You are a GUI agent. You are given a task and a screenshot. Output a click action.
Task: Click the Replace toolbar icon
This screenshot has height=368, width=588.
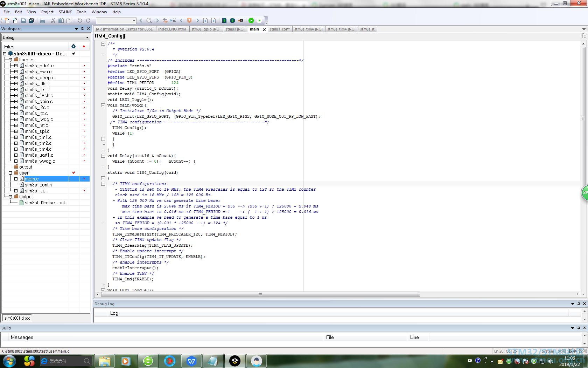[165, 21]
